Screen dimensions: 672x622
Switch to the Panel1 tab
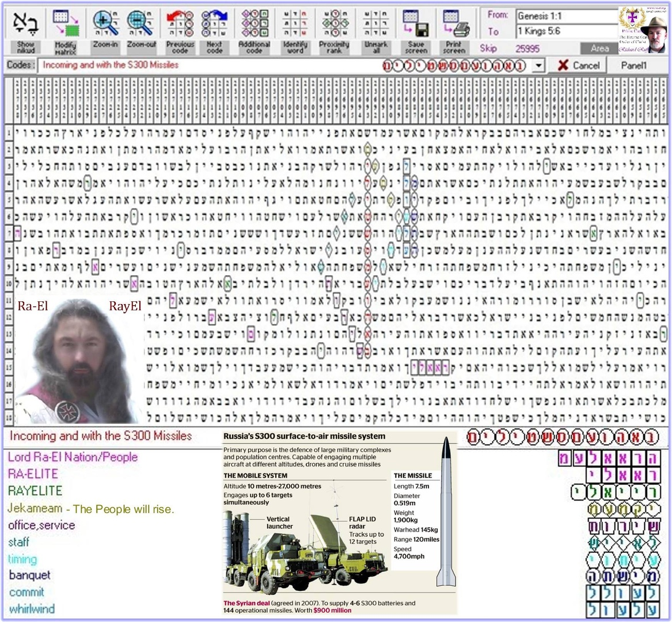coord(633,66)
